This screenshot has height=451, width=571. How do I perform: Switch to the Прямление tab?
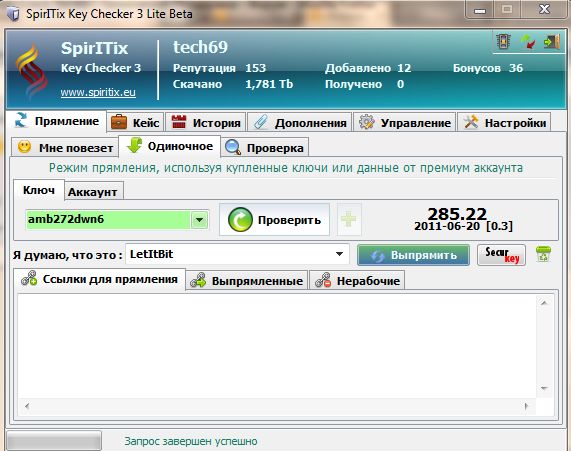pos(56,121)
